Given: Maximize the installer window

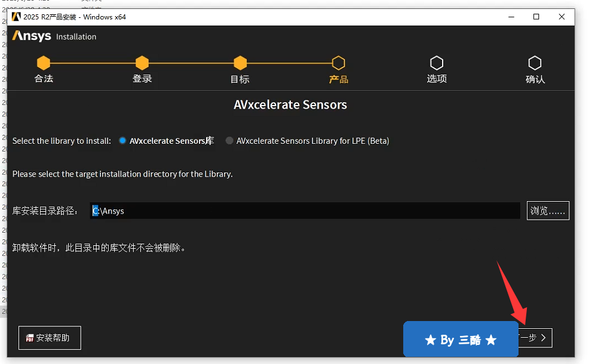Looking at the screenshot, I should [x=536, y=17].
